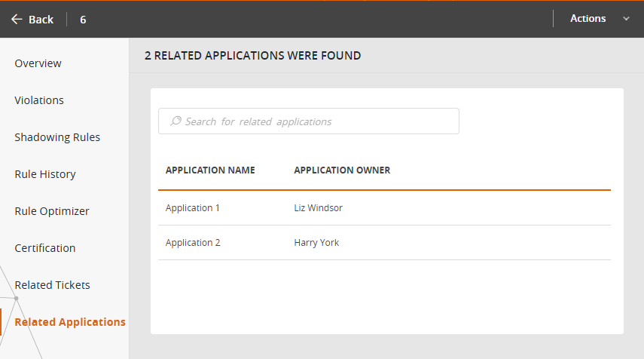The image size is (644, 359).
Task: Click owner Harry York
Action: 316,243
